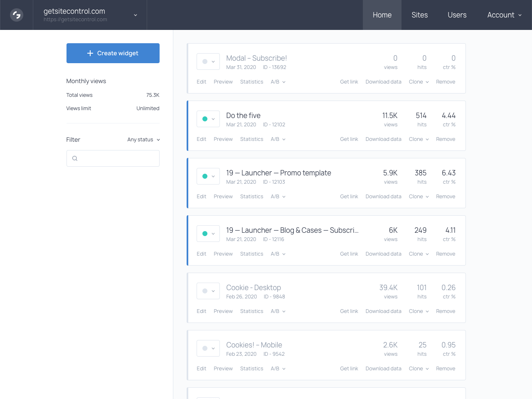Expand A/B options for Modal – Subscribe!
This screenshot has height=399, width=532.
click(278, 82)
